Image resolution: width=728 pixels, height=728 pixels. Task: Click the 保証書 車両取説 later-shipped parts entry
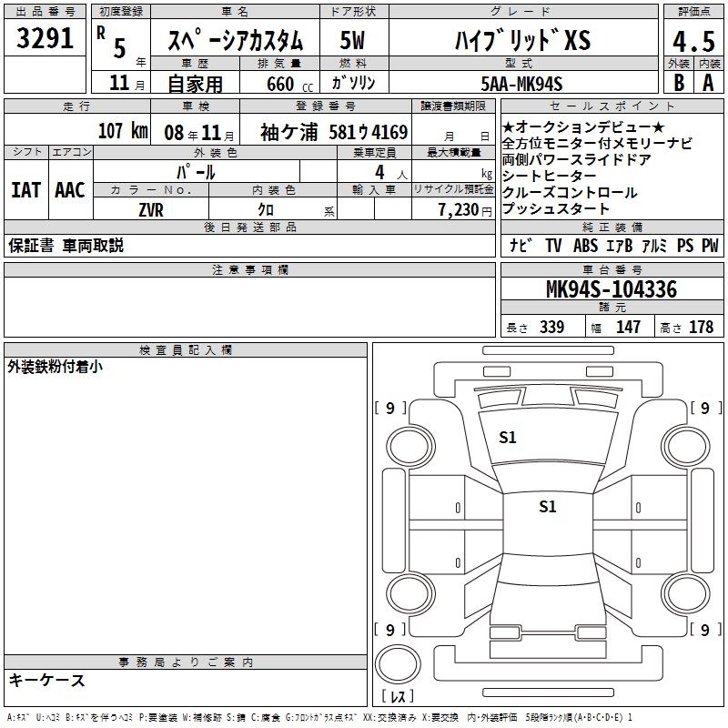coord(66,246)
